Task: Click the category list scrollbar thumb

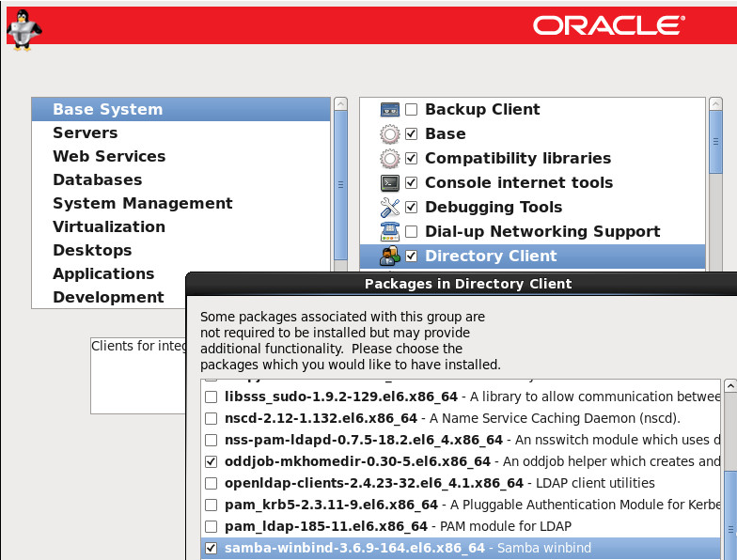Action: pos(340,185)
